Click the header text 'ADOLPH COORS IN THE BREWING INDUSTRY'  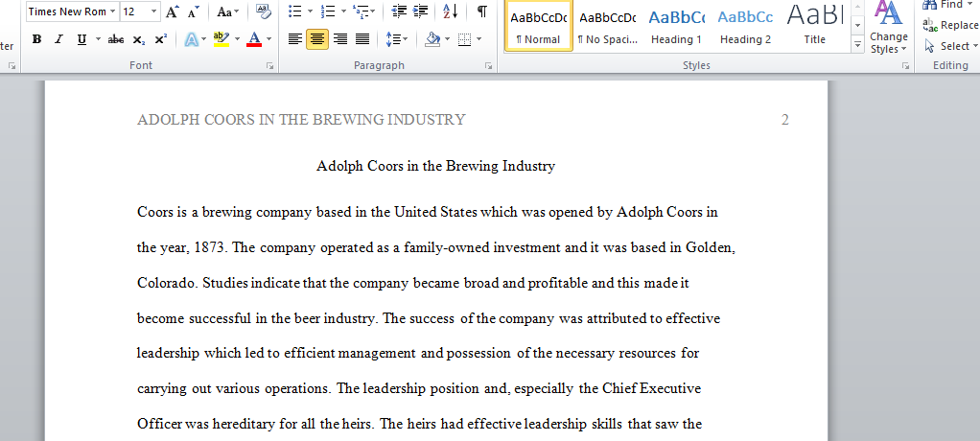[301, 119]
